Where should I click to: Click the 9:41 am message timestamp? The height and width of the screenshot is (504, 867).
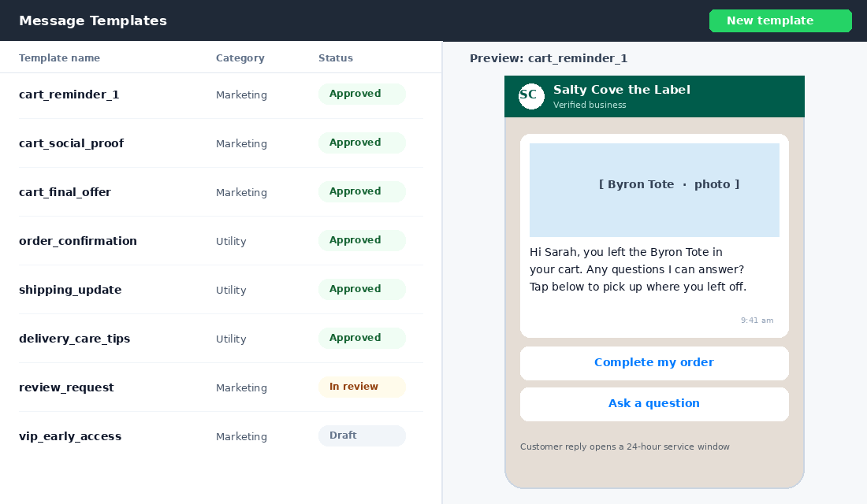click(757, 321)
